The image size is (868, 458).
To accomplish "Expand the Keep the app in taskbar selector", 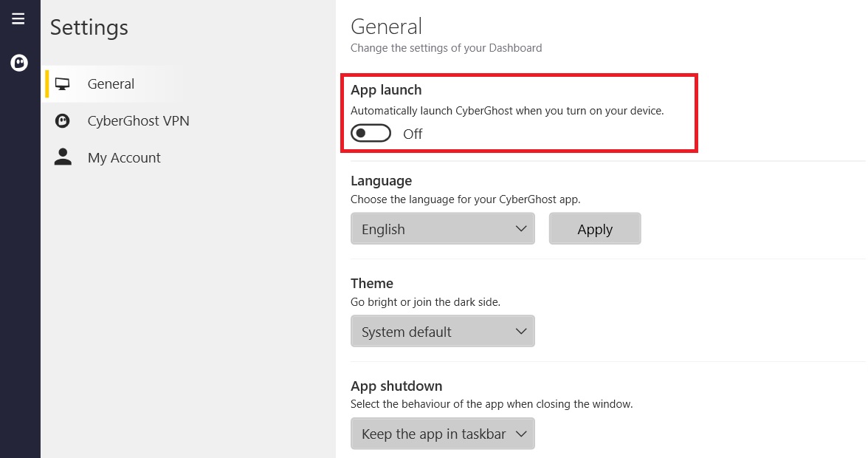I will [523, 434].
